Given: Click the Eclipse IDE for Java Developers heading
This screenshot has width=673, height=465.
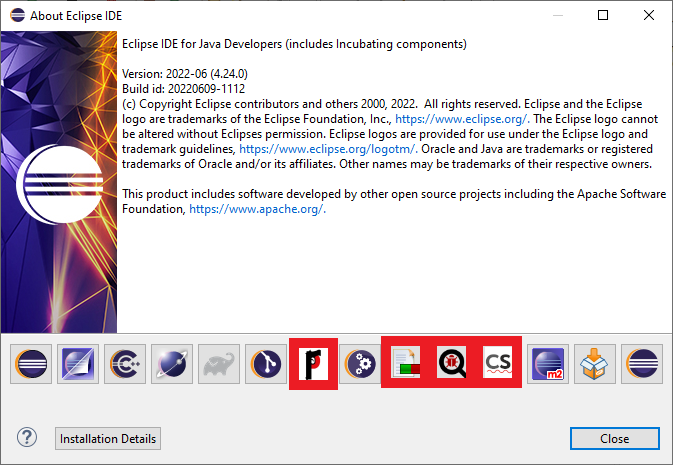Looking at the screenshot, I should (294, 44).
